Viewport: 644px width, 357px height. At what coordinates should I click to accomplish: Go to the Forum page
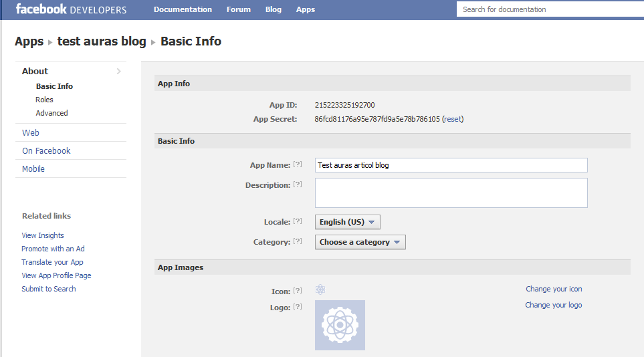pos(239,9)
